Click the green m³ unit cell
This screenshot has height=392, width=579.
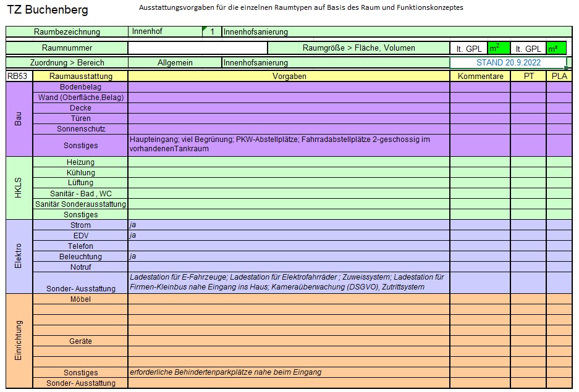[557, 48]
